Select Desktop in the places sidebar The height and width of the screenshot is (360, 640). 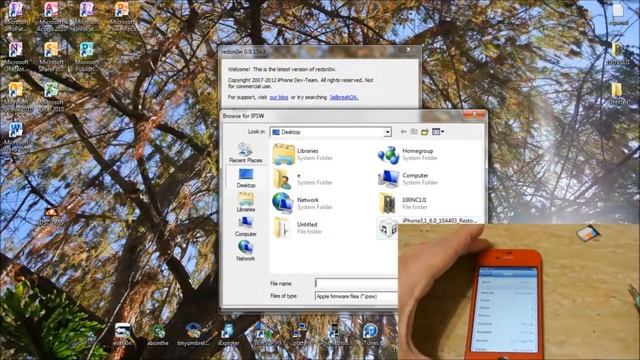point(246,178)
